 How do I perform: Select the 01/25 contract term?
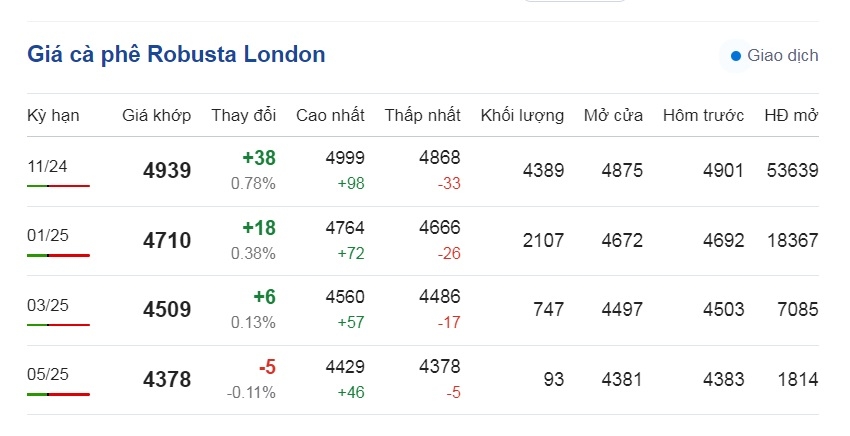click(x=48, y=235)
